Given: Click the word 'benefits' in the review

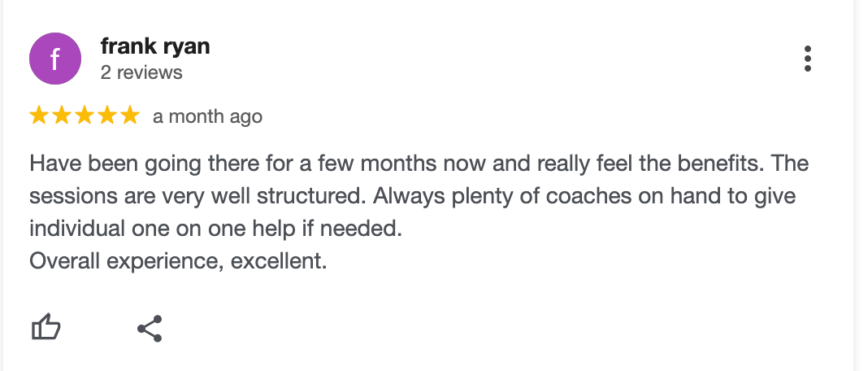Looking at the screenshot, I should click(719, 164).
